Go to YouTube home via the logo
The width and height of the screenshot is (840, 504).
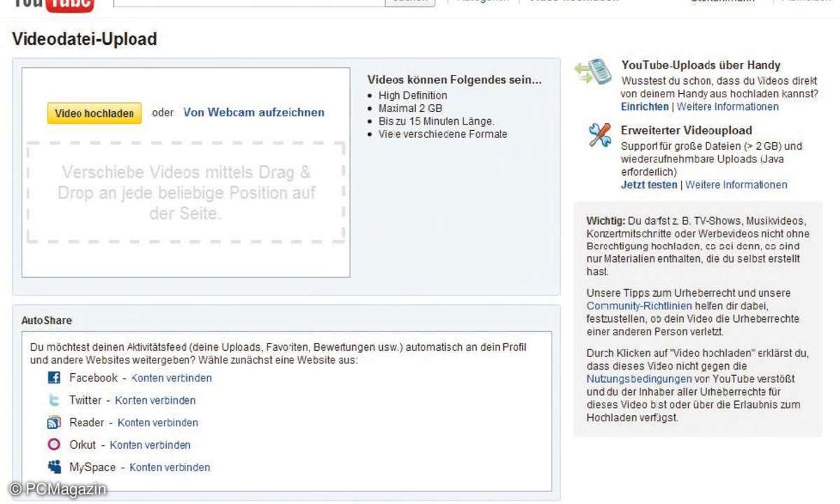(x=53, y=6)
